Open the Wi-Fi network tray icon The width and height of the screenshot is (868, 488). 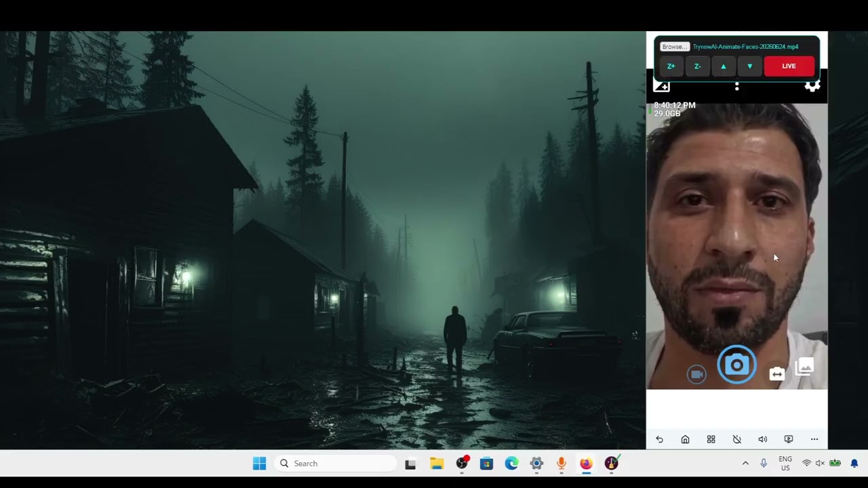(806, 464)
